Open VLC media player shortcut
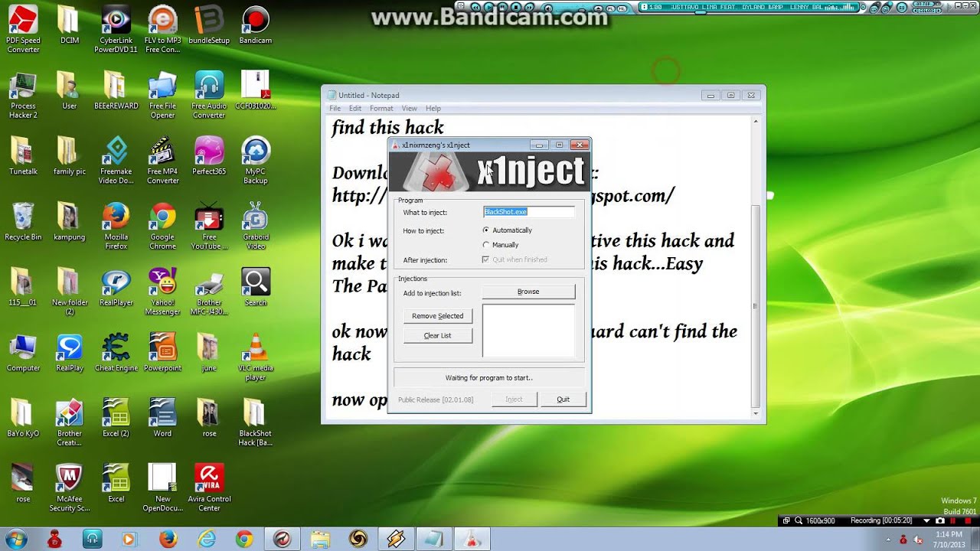The image size is (980, 551). click(256, 357)
